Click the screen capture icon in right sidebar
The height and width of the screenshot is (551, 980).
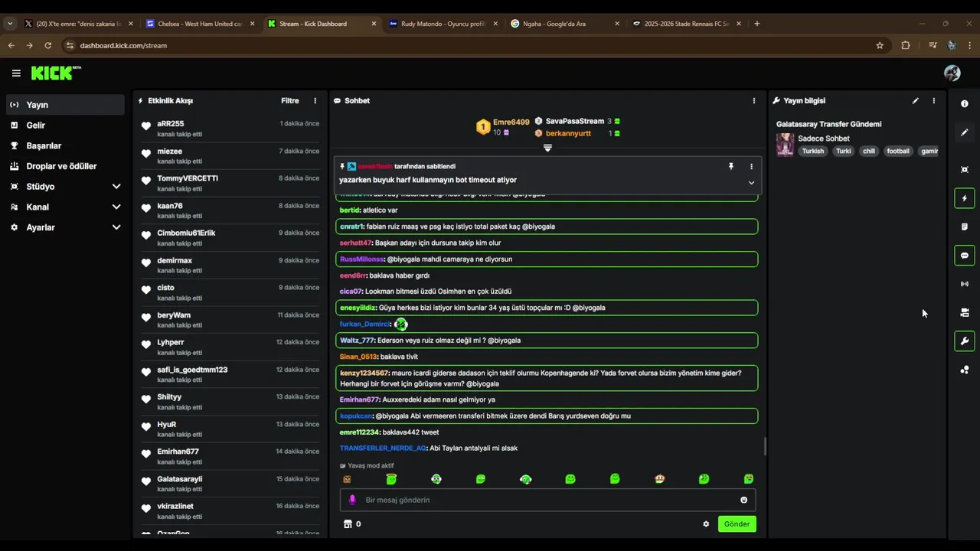point(965,169)
